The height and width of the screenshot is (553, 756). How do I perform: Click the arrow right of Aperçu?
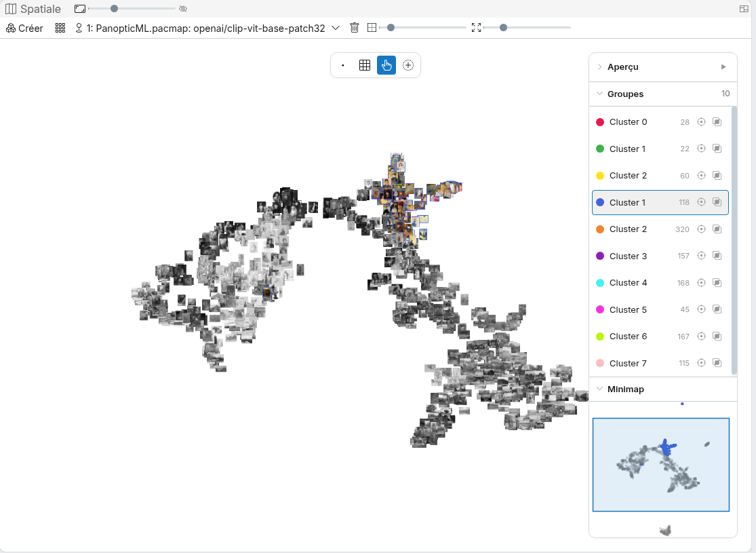click(x=723, y=66)
